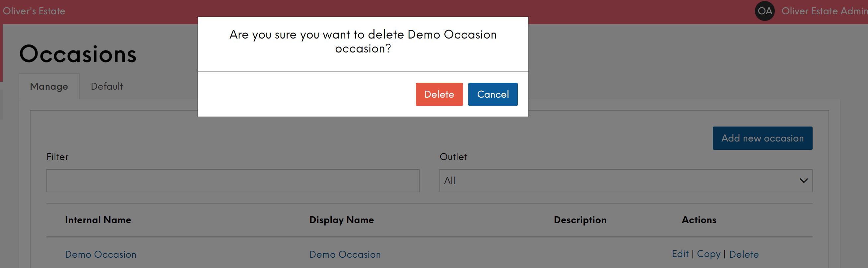Screen dimensions: 868x268
Task: Click the Outlet dropdown chevron arrow
Action: point(803,181)
